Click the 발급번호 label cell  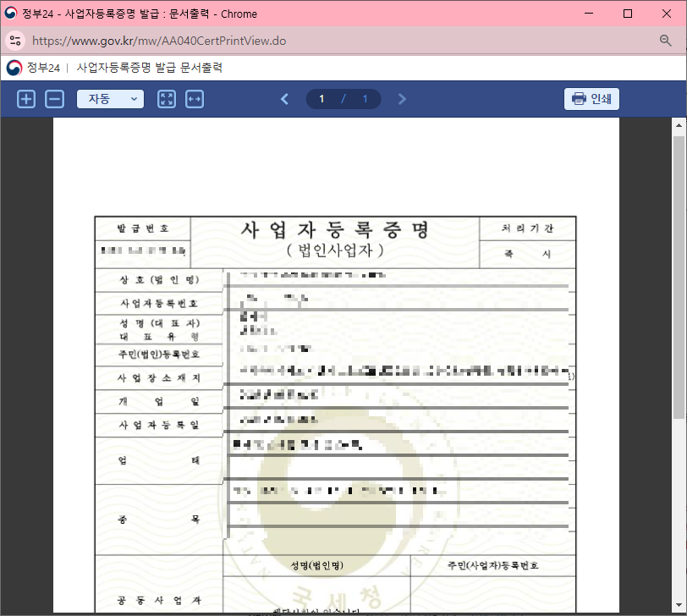tap(143, 228)
